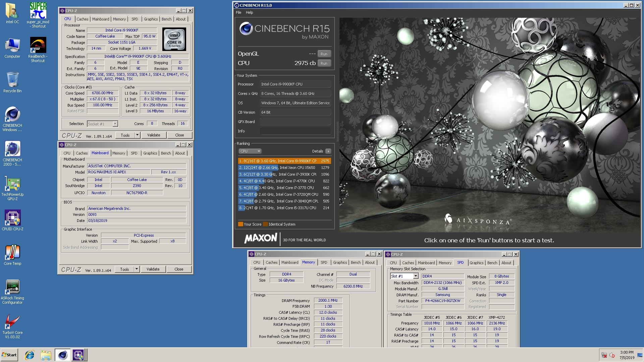Image resolution: width=644 pixels, height=362 pixels.
Task: Open the Recycle Bin
Action: pyautogui.click(x=12, y=82)
